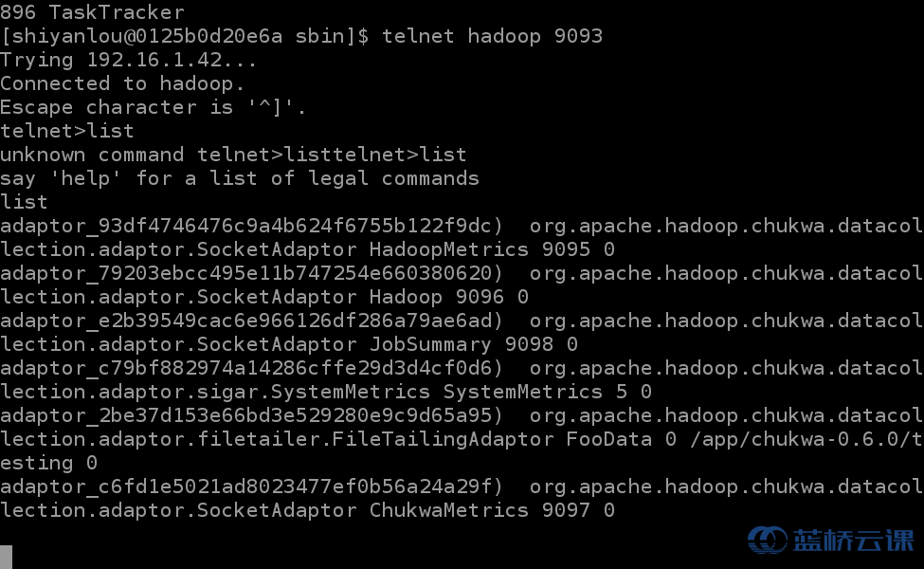Click the 'SystemMetrics 5 0' text
924x569 pixels.
click(x=548, y=392)
